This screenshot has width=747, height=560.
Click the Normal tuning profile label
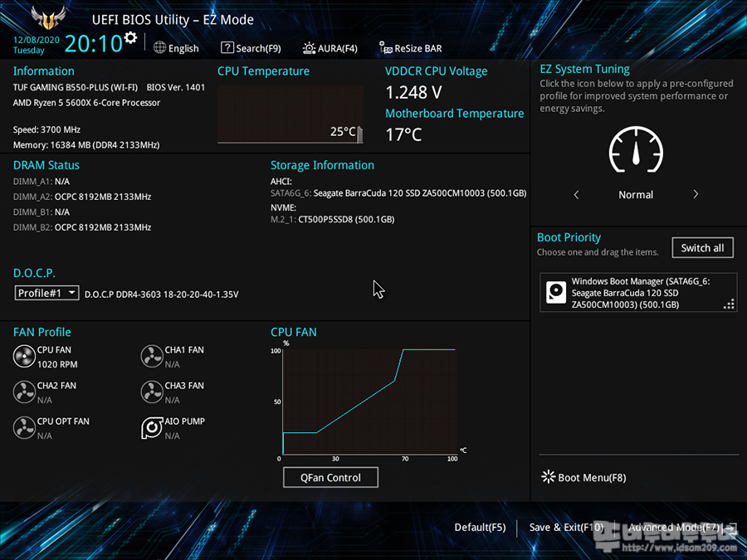636,195
